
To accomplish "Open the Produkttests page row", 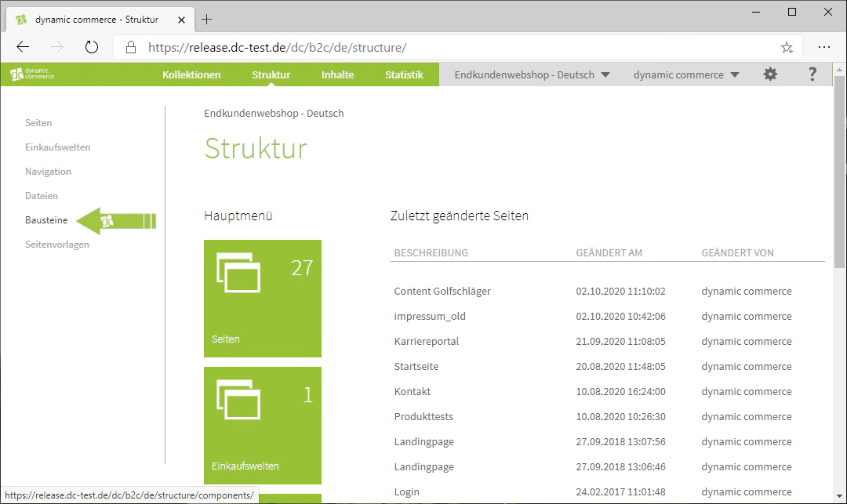I will [x=608, y=416].
